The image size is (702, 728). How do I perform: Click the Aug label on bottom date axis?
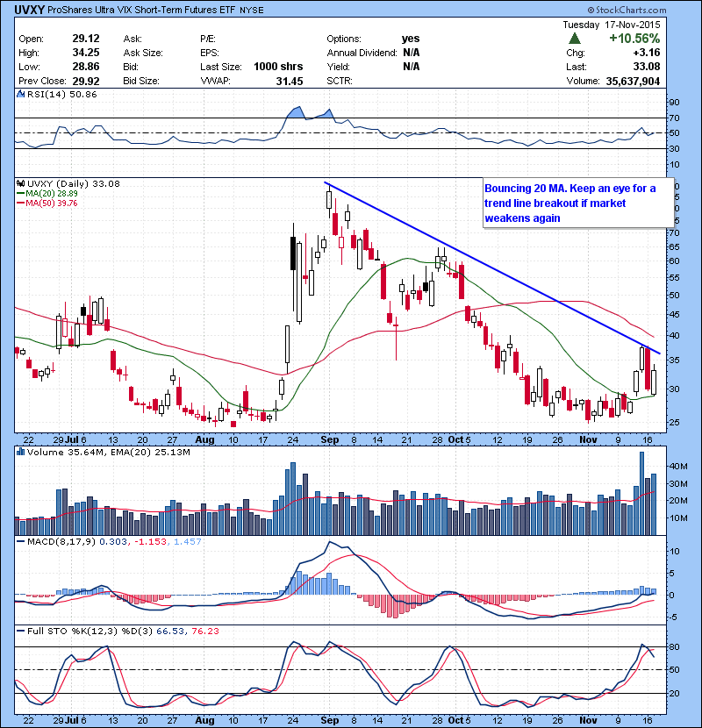tap(204, 720)
